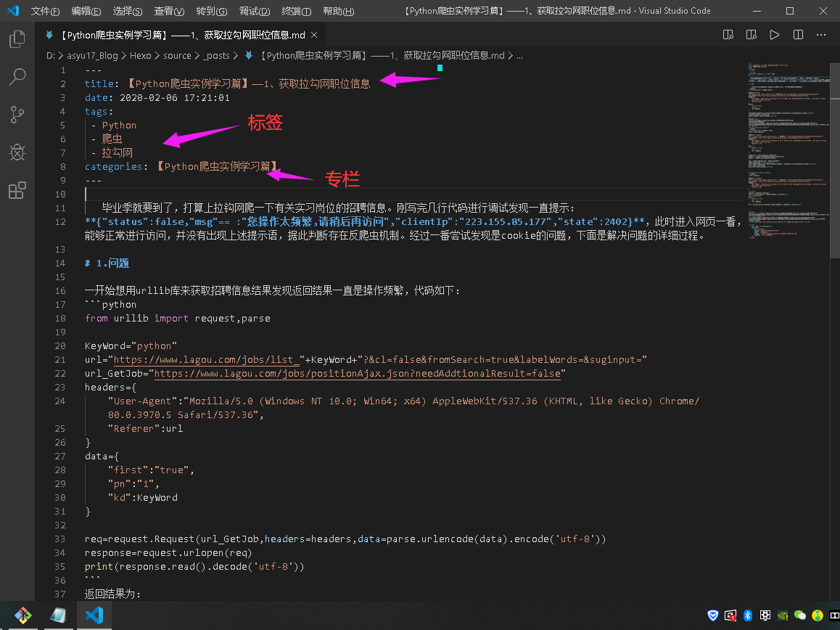This screenshot has width=840, height=630.
Task: Click the NVIDIA tray icon
Action: [783, 615]
